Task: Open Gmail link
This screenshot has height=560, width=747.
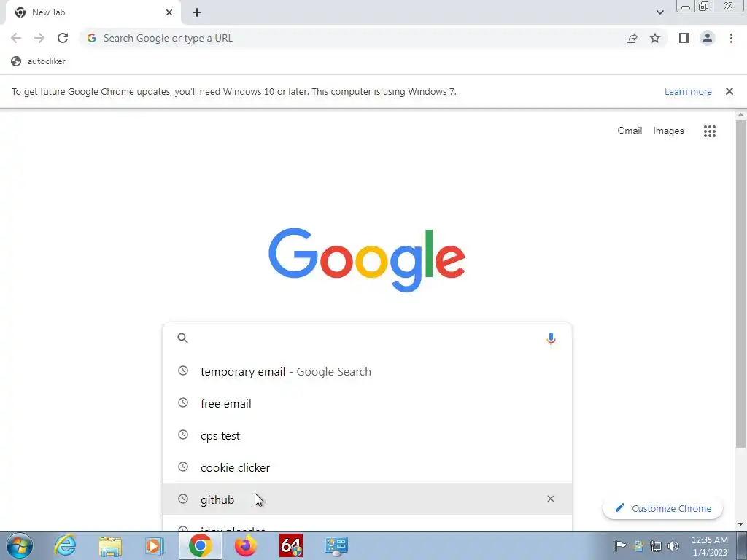Action: click(630, 131)
